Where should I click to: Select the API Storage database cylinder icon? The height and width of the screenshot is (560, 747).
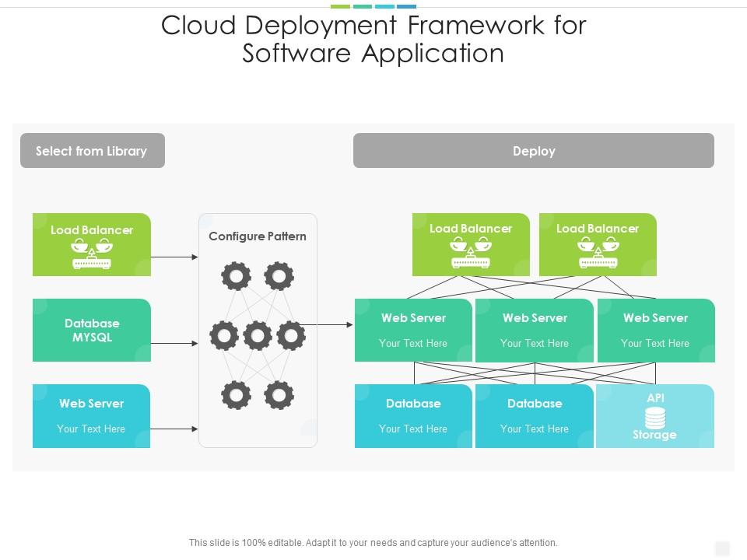(655, 418)
